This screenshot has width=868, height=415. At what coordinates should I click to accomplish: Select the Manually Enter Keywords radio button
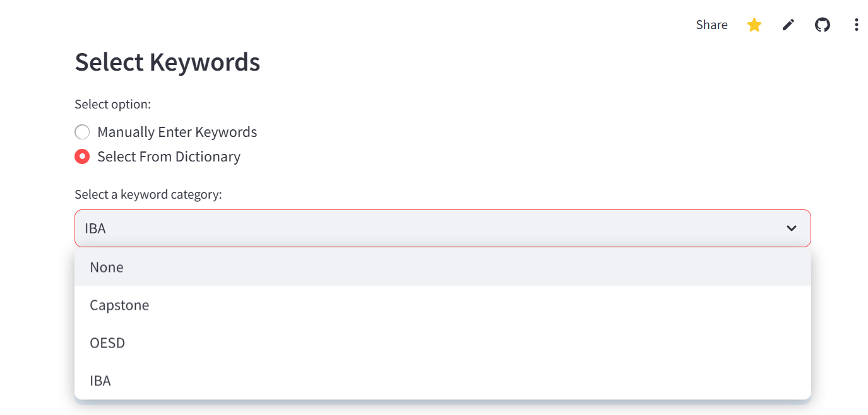pyautogui.click(x=82, y=132)
